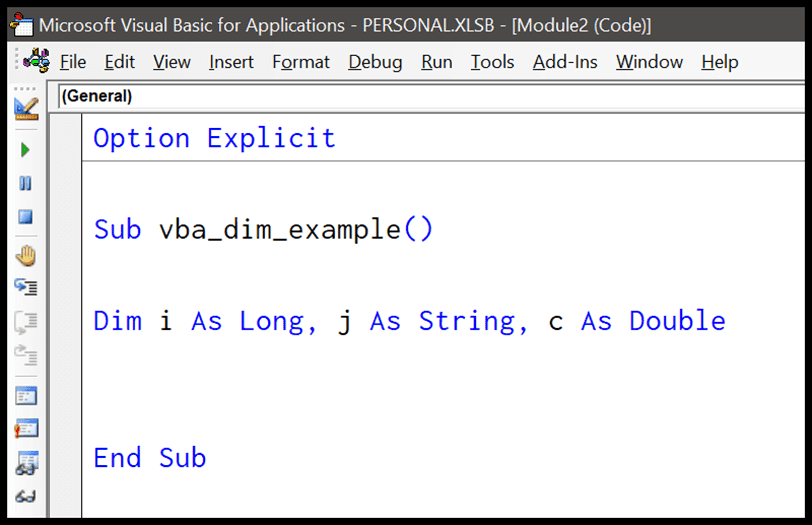812x525 pixels.
Task: Open the Add-Ins menu
Action: click(x=565, y=62)
